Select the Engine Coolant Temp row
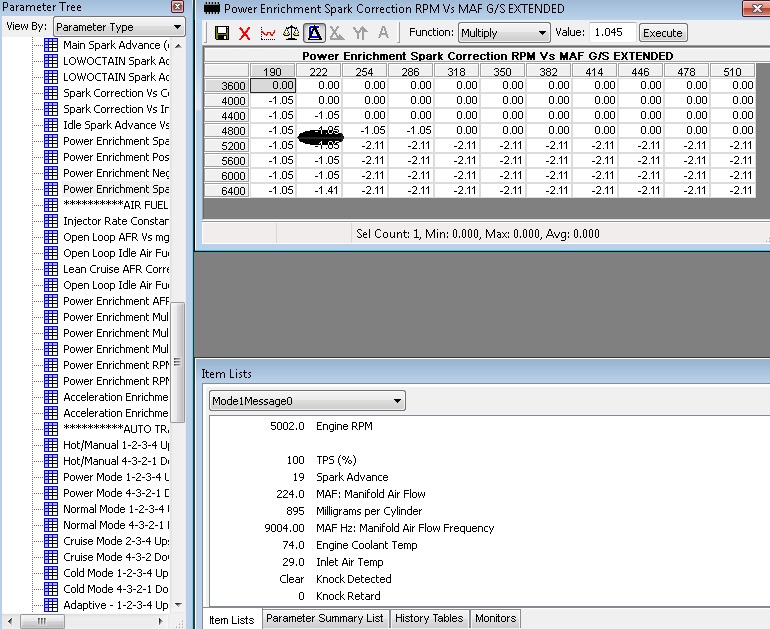770x629 pixels. pos(349,545)
